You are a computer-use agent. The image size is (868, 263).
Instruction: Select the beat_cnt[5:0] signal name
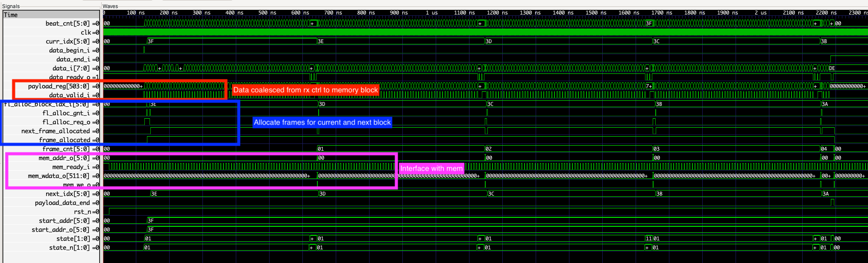(x=67, y=23)
